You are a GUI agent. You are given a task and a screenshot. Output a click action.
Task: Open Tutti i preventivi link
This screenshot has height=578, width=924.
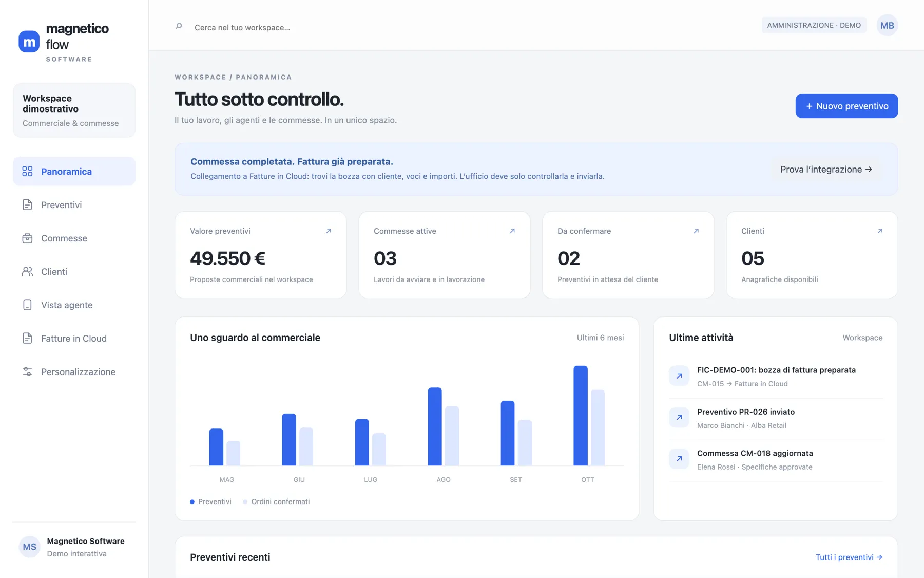pyautogui.click(x=849, y=557)
